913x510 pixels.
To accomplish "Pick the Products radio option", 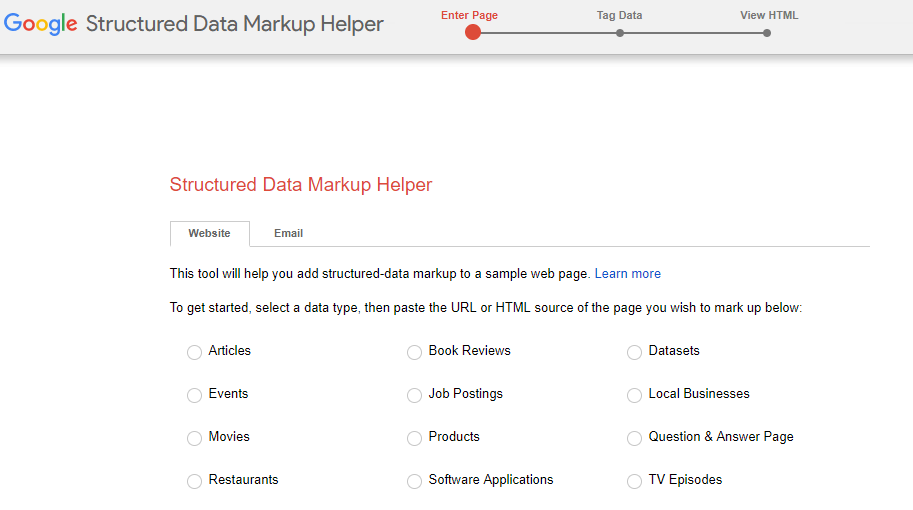I will click(x=415, y=438).
